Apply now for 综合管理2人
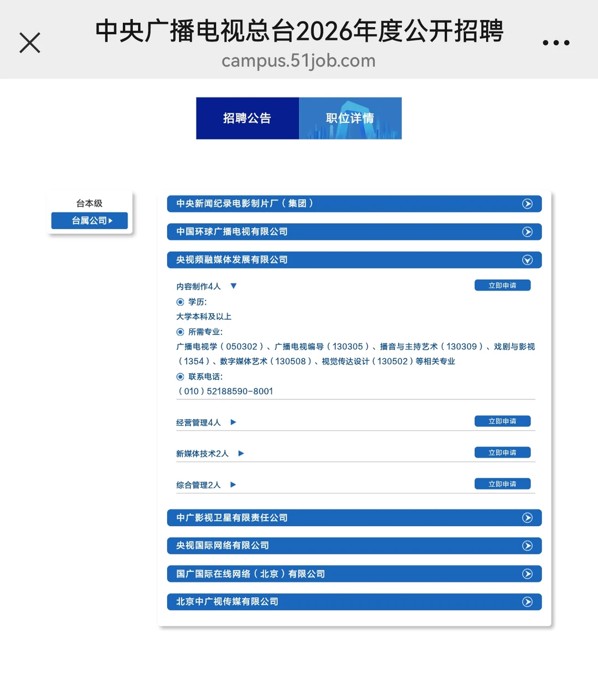This screenshot has height=700, width=598. click(x=502, y=484)
